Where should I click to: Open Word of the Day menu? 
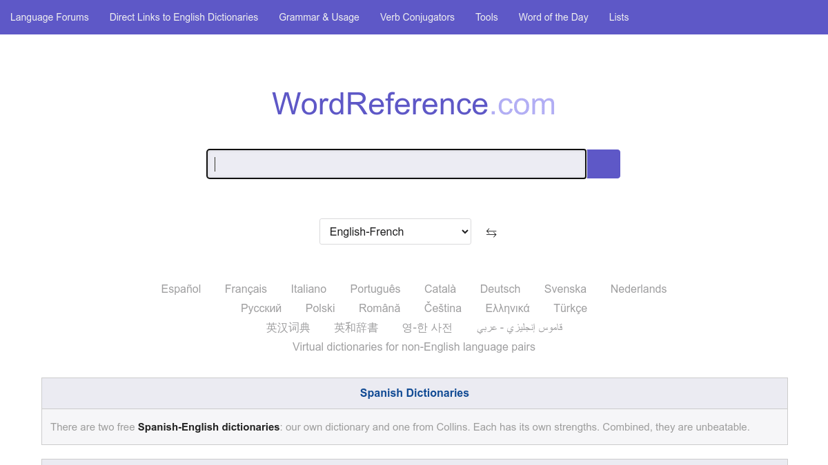click(553, 17)
